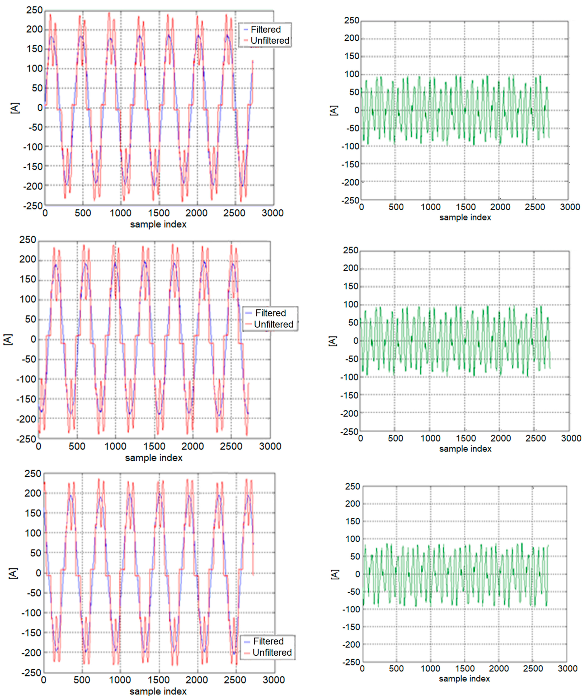Screen dimensions: 588x700
Task: Click the [A] axis label of bottom-right plot
Action: (335, 574)
